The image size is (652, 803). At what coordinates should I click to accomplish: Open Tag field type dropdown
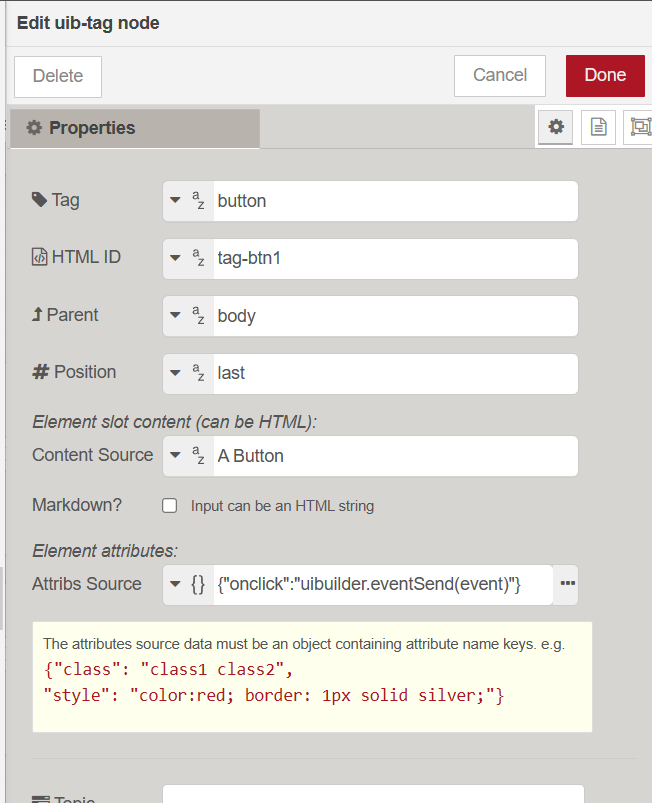[x=187, y=201]
